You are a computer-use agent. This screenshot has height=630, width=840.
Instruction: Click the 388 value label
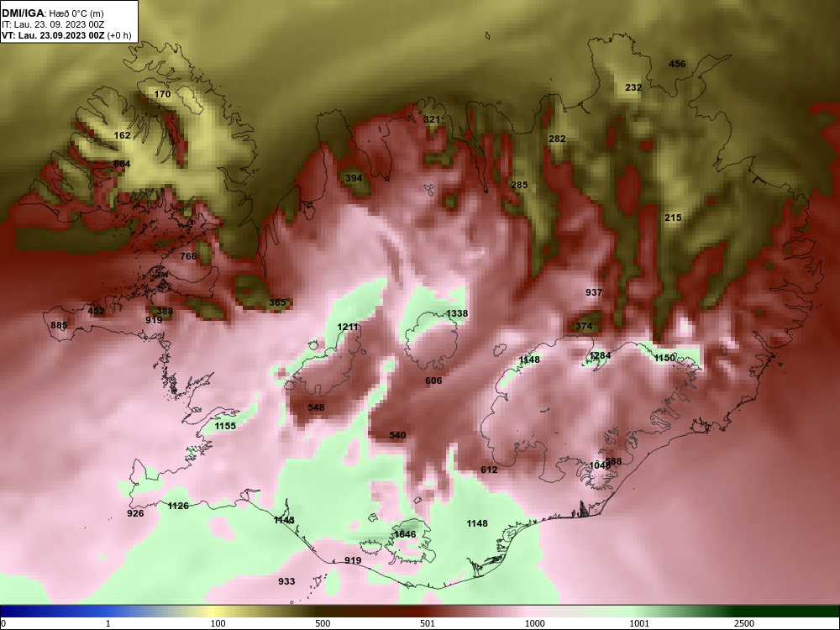[x=165, y=312]
